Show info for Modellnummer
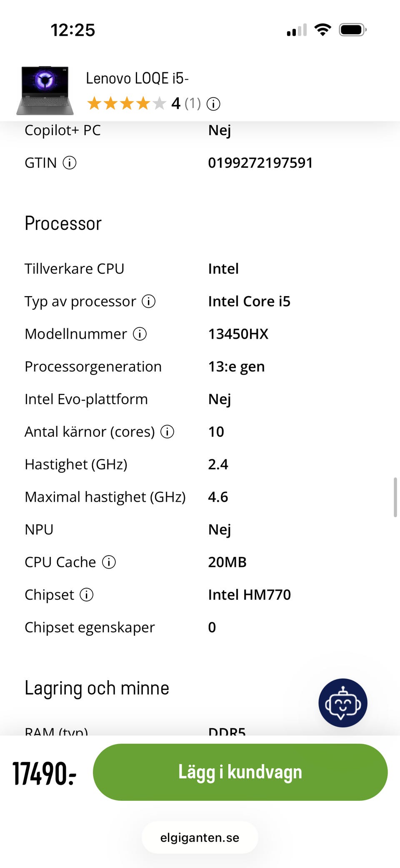 click(140, 334)
